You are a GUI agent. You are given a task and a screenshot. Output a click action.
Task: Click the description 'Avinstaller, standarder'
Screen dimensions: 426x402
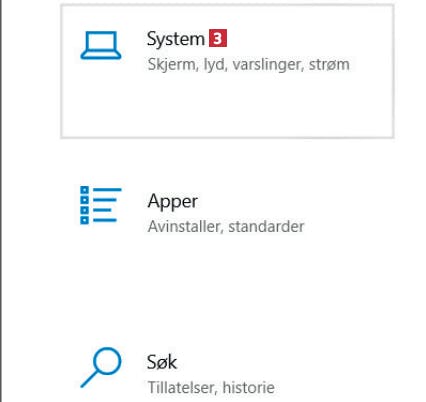pyautogui.click(x=226, y=227)
